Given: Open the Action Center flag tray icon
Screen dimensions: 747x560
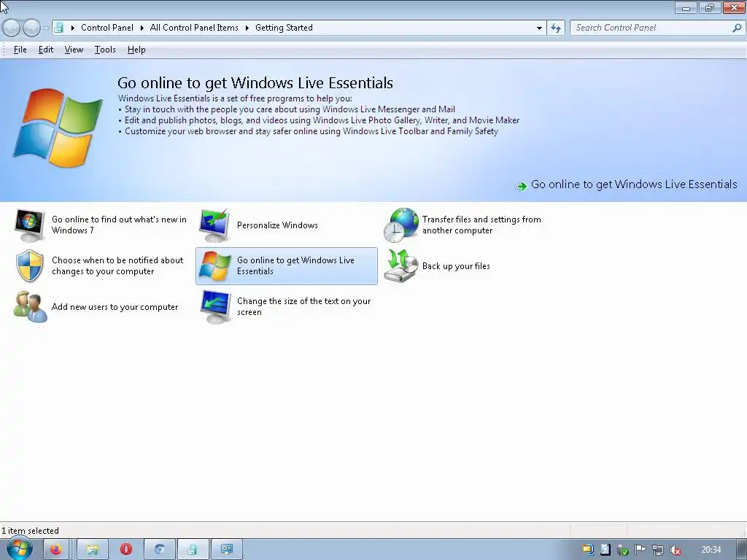Looking at the screenshot, I should (640, 550).
